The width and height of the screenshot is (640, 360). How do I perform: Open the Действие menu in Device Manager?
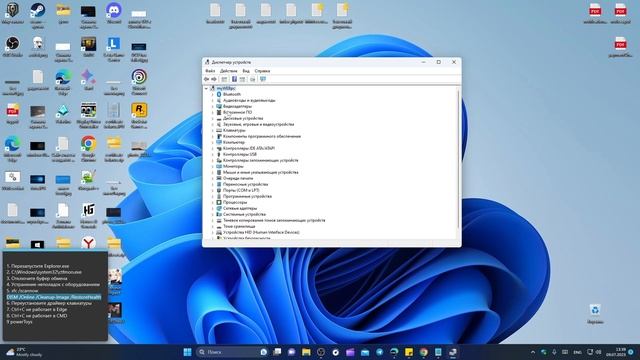229,71
